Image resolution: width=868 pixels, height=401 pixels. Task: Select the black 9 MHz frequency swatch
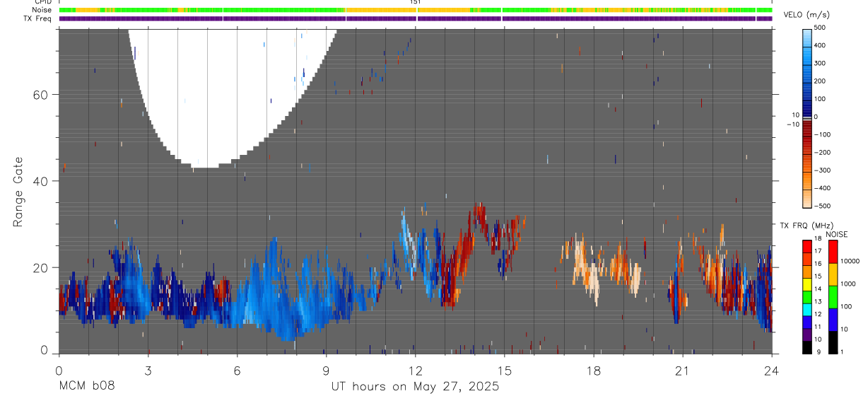[807, 346]
